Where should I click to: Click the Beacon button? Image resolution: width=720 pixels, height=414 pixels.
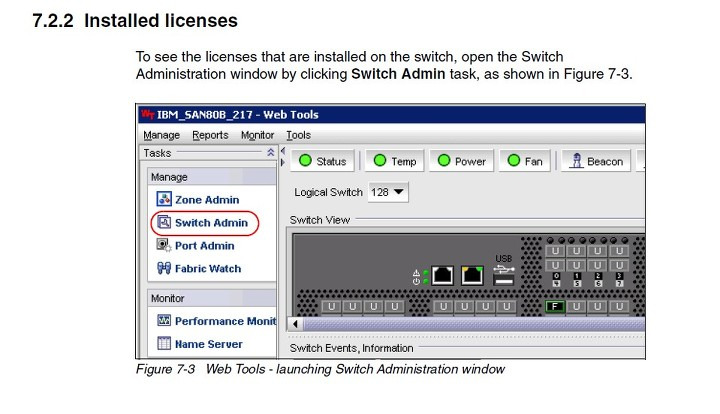click(x=596, y=161)
